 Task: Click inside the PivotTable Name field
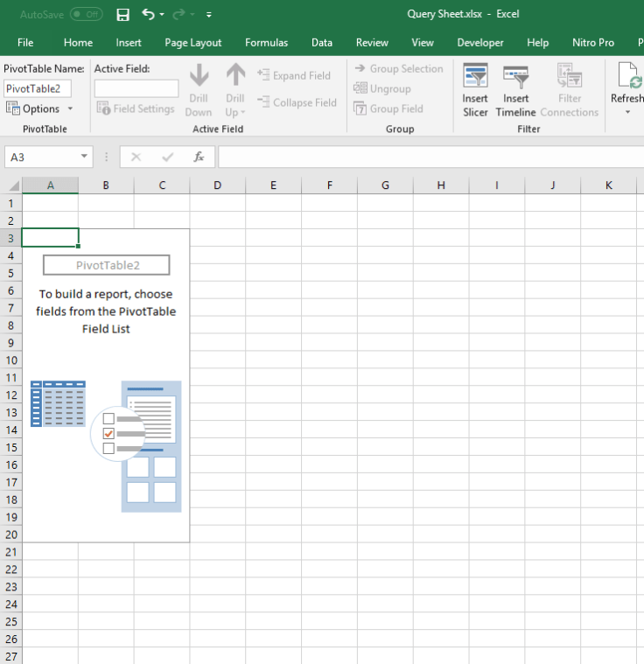pos(38,88)
